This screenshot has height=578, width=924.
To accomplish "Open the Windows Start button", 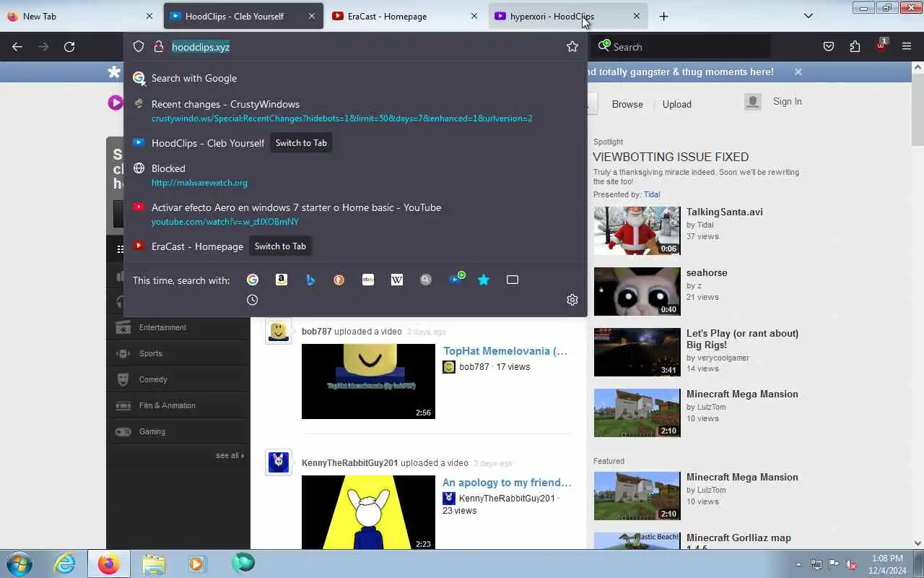I will coord(19,564).
